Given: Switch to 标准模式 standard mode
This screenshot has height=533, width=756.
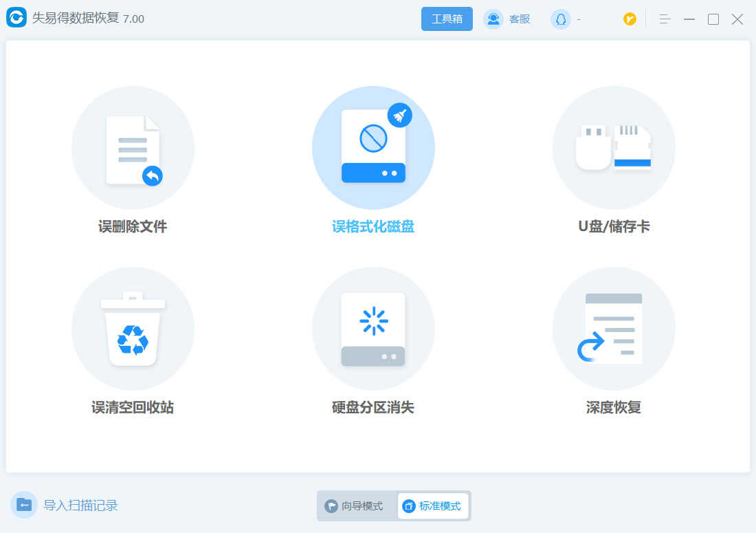Looking at the screenshot, I should (x=433, y=506).
